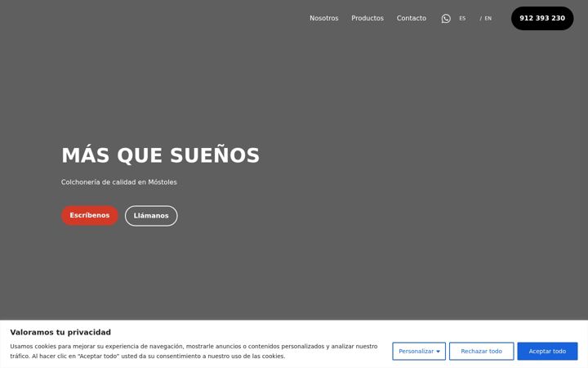
Task: Select the MÁS QUE SUEÑOS heading
Action: (x=161, y=155)
